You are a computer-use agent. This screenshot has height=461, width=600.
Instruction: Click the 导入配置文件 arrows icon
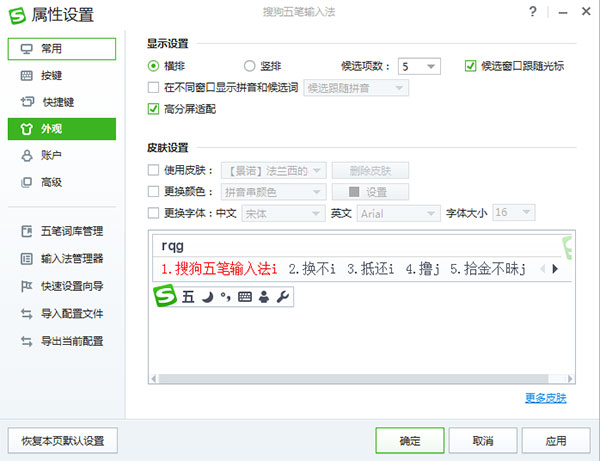(26, 314)
